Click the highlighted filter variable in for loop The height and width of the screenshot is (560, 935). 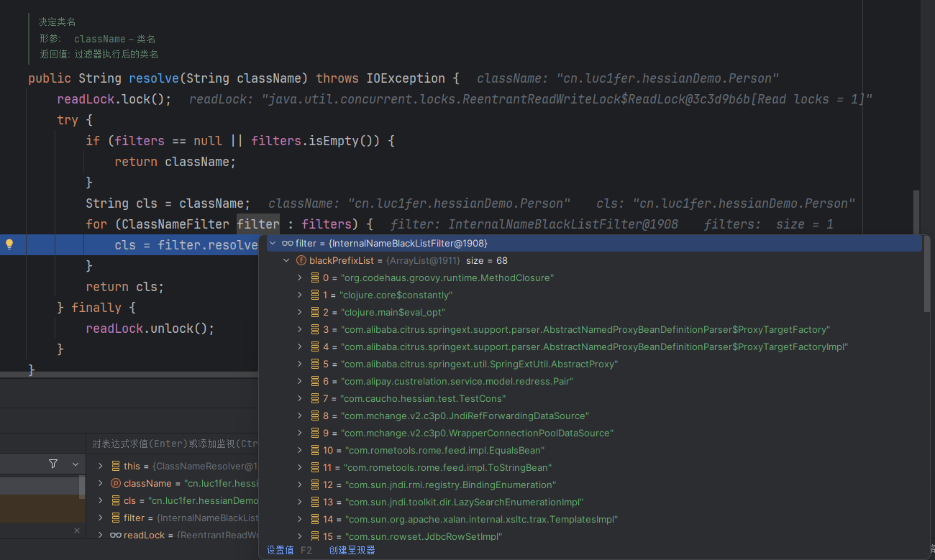click(x=258, y=224)
